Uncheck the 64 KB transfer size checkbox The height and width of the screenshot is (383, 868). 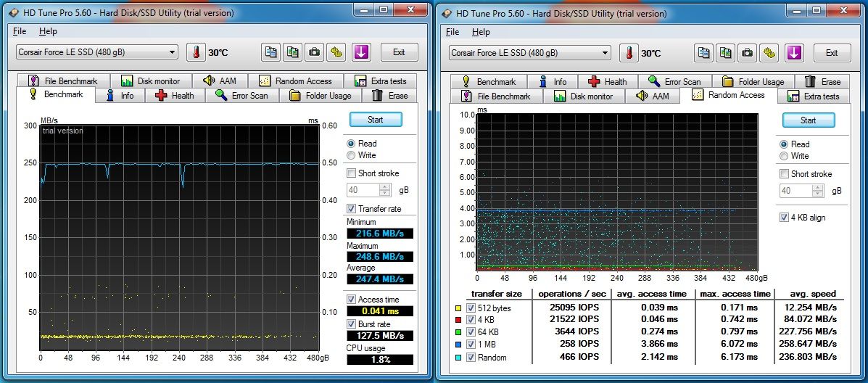pyautogui.click(x=470, y=331)
